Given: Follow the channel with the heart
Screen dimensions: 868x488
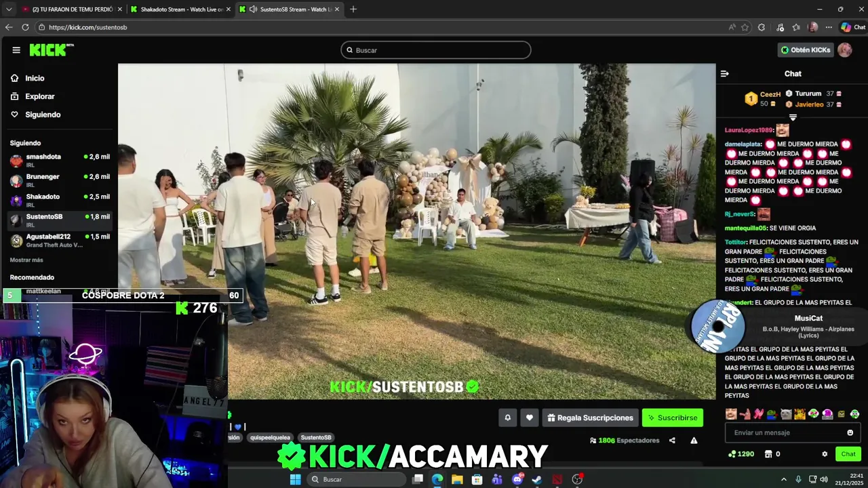Looking at the screenshot, I should coord(530,418).
